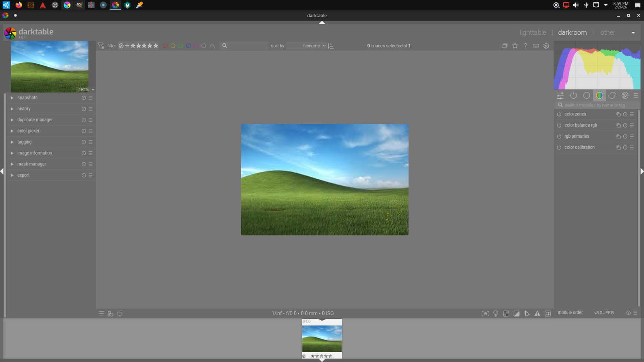The height and width of the screenshot is (362, 644).
Task: Open the global preferences gear
Action: click(546, 46)
